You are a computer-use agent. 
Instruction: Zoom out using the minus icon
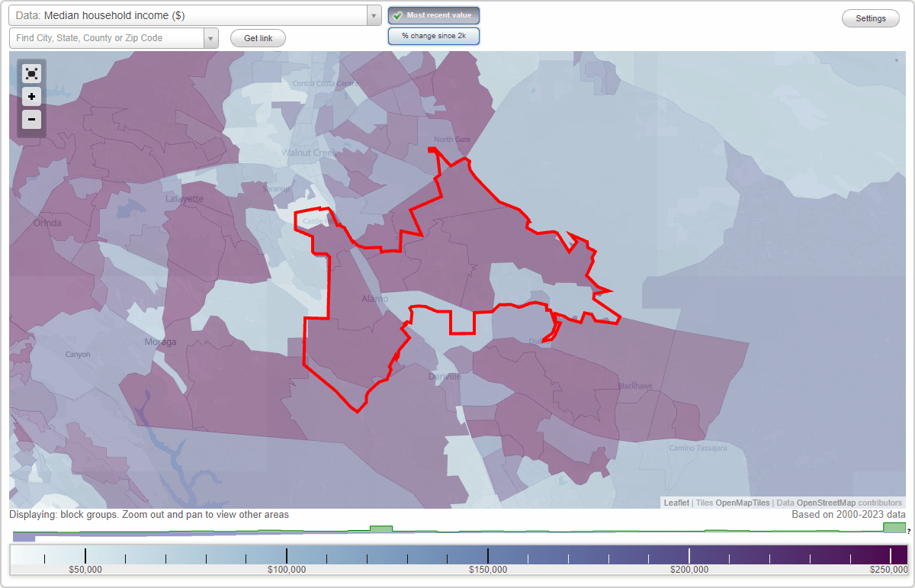point(31,119)
